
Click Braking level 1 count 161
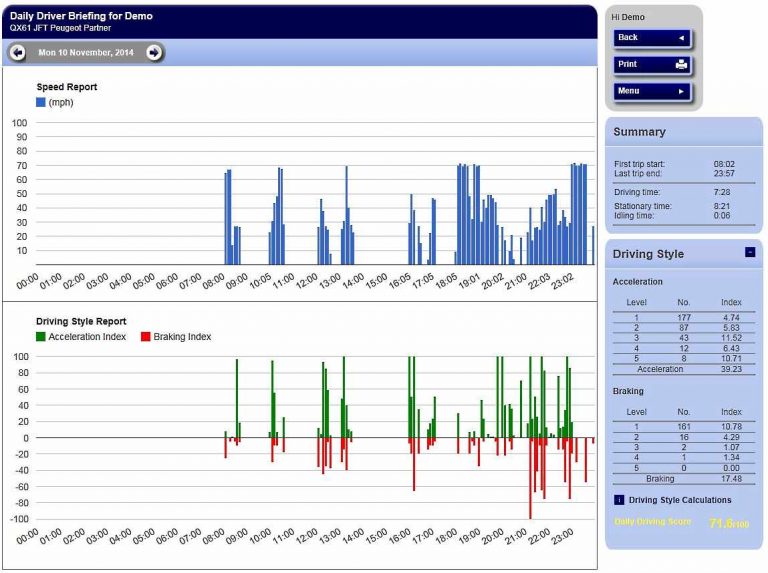pos(684,427)
